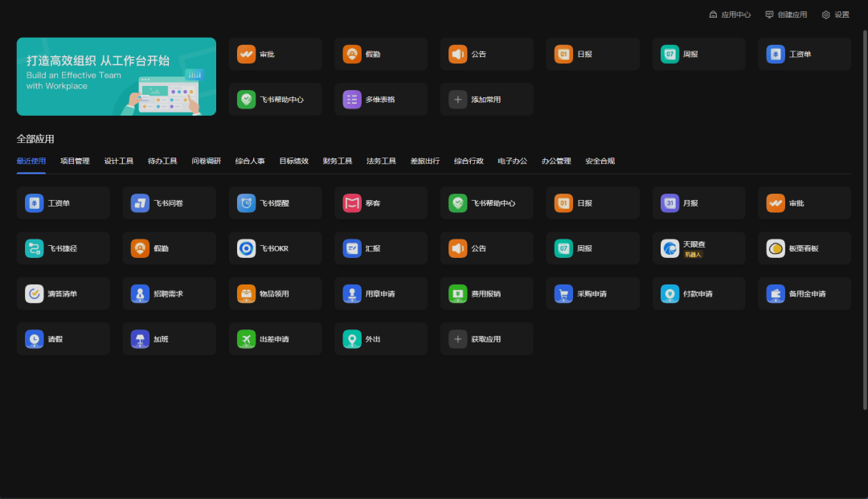Open 多维表格 app in the favorites

click(x=381, y=100)
